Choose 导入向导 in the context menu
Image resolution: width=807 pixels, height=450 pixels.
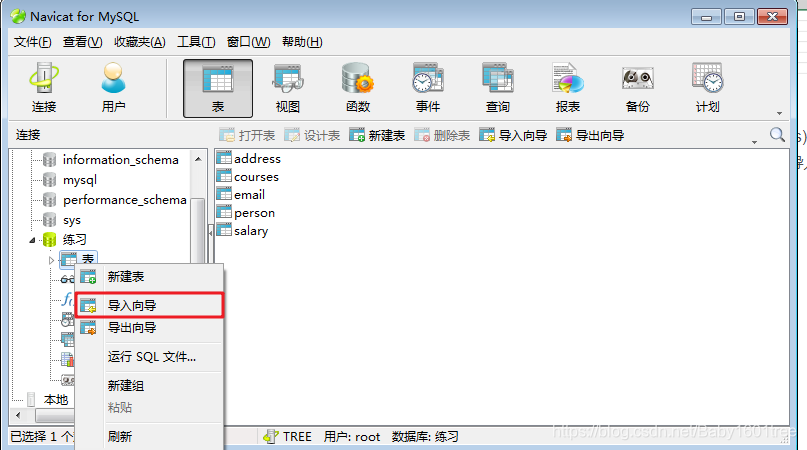[x=149, y=305]
